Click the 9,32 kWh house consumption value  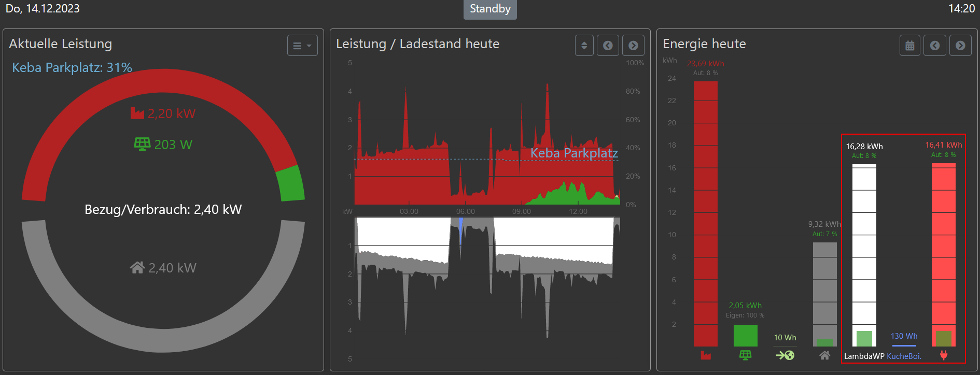[824, 224]
